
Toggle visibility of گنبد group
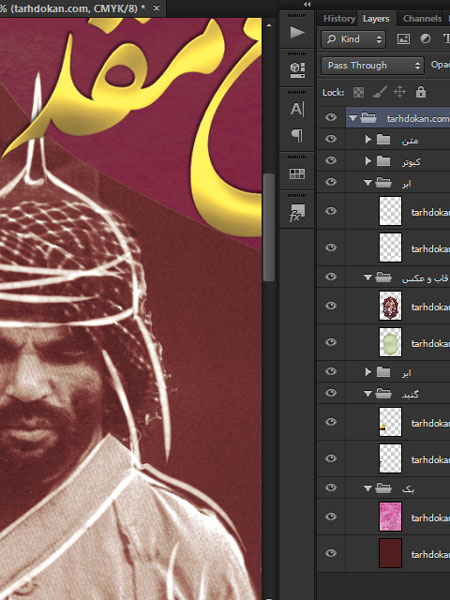tap(331, 393)
